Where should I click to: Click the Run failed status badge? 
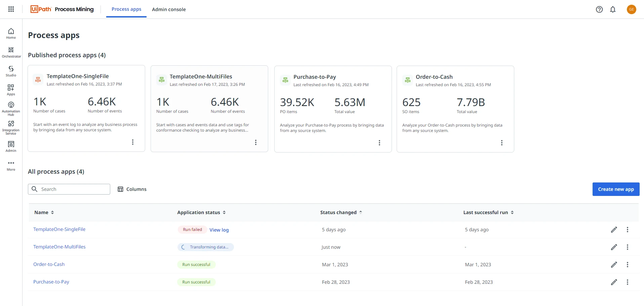coord(192,230)
